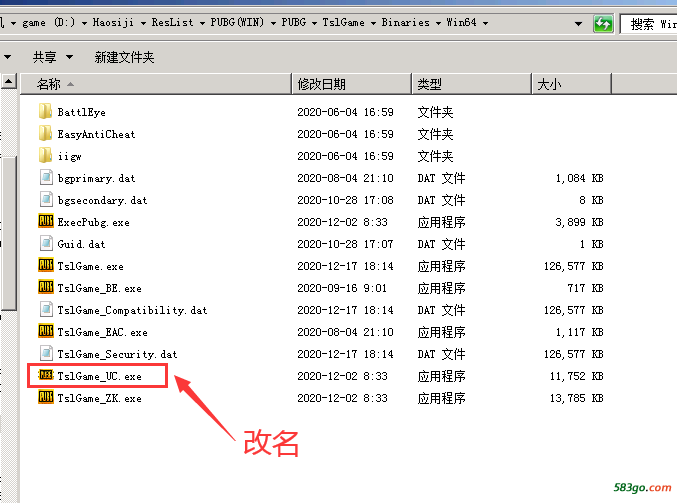The height and width of the screenshot is (503, 677).
Task: Click the 3,899 KB size value
Action: pos(579,222)
